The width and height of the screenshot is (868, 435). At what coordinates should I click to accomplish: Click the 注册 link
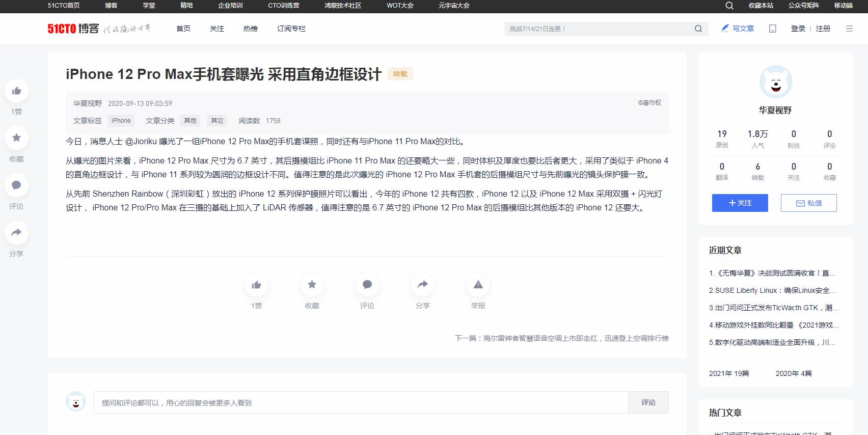point(823,29)
